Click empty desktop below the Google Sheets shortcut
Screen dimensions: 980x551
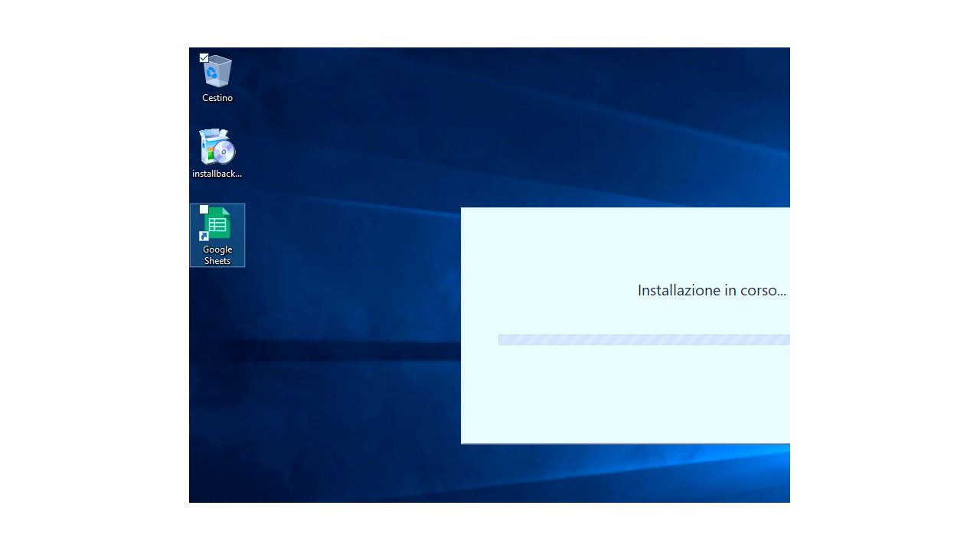[217, 367]
